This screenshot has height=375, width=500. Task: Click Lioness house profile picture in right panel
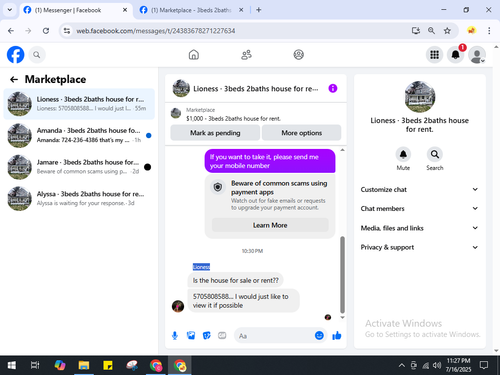[420, 97]
